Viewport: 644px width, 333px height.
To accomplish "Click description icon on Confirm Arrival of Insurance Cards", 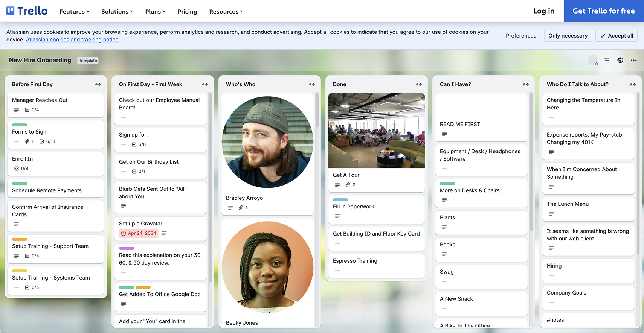I will pos(17,224).
